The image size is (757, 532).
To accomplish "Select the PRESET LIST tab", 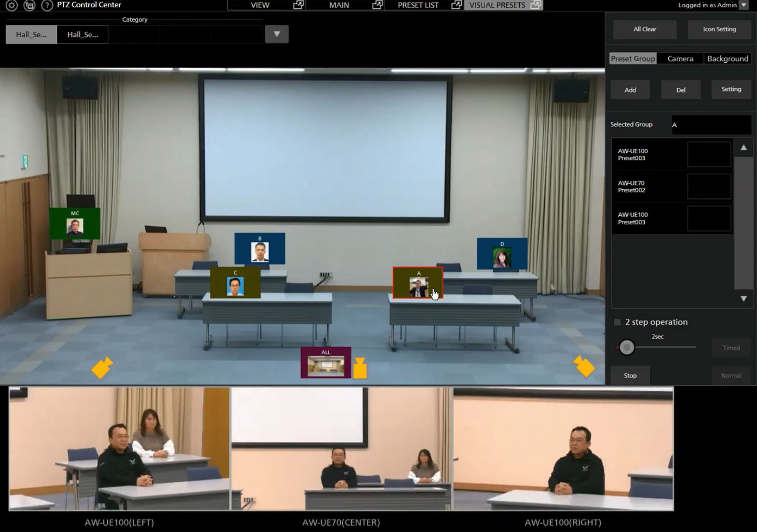I will (x=418, y=5).
